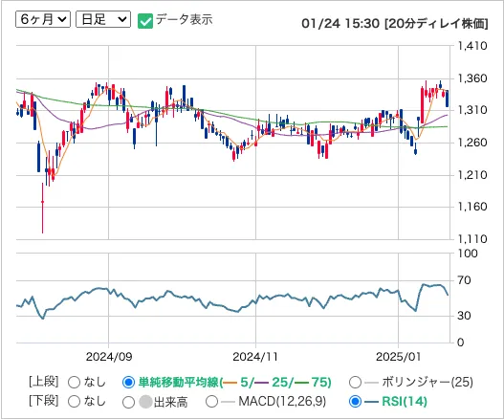This screenshot has height=420, width=504.
Task: Toggle the データ表示 checkbox
Action: [x=145, y=21]
